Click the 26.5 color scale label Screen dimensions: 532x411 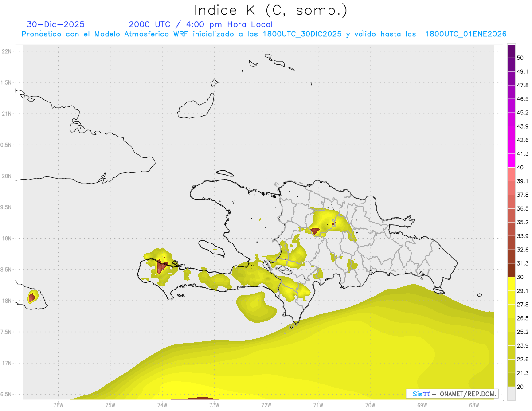pyautogui.click(x=523, y=318)
